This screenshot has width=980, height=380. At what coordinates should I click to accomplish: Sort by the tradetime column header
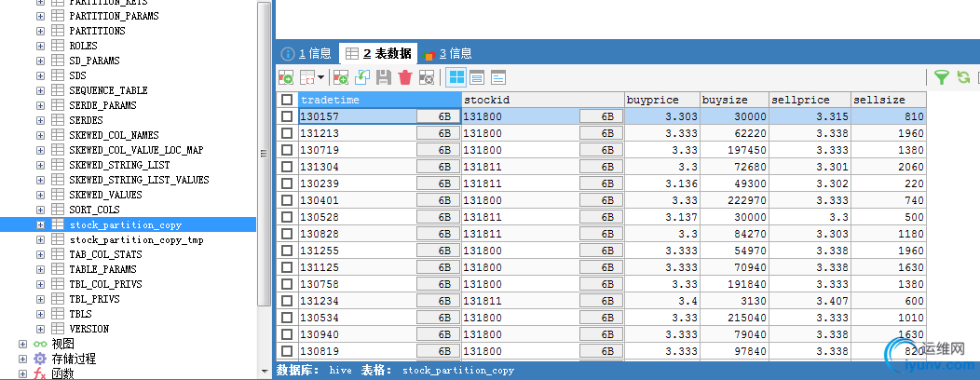tap(380, 100)
